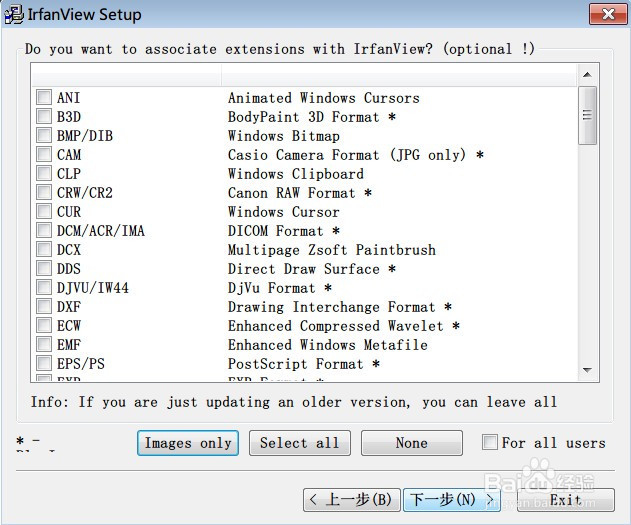Select Enhanced Compressed Wavelet description

click(344, 326)
